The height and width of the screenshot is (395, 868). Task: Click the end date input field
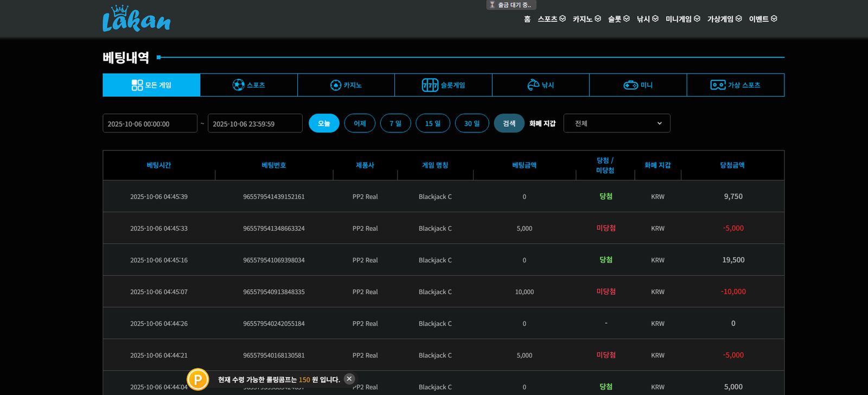255,123
